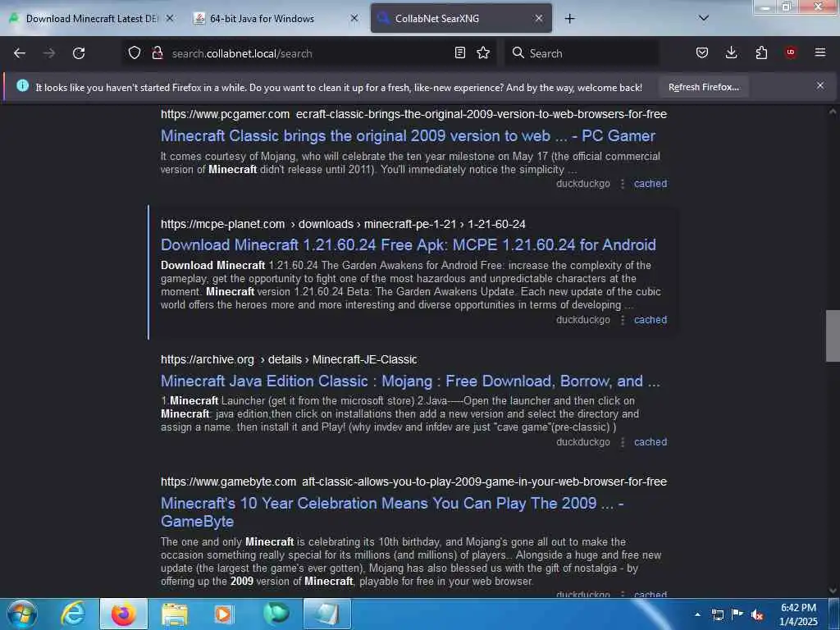Click the https://archive.org URL text

(208, 359)
